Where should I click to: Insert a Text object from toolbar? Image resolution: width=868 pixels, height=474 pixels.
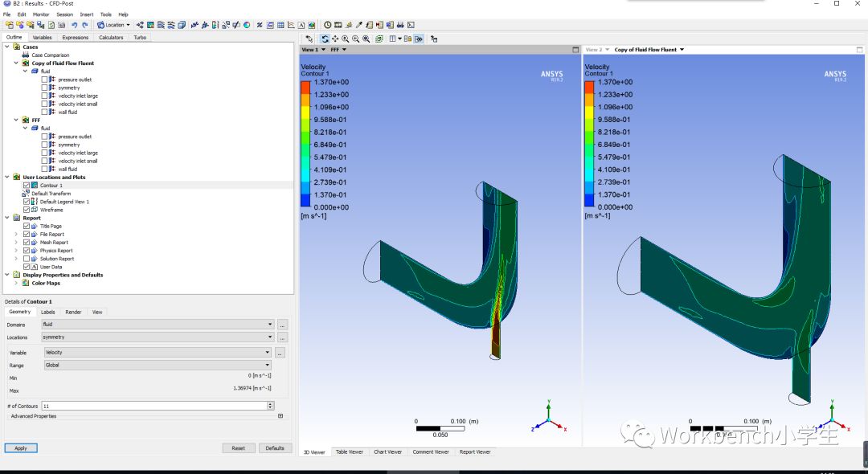click(x=194, y=25)
